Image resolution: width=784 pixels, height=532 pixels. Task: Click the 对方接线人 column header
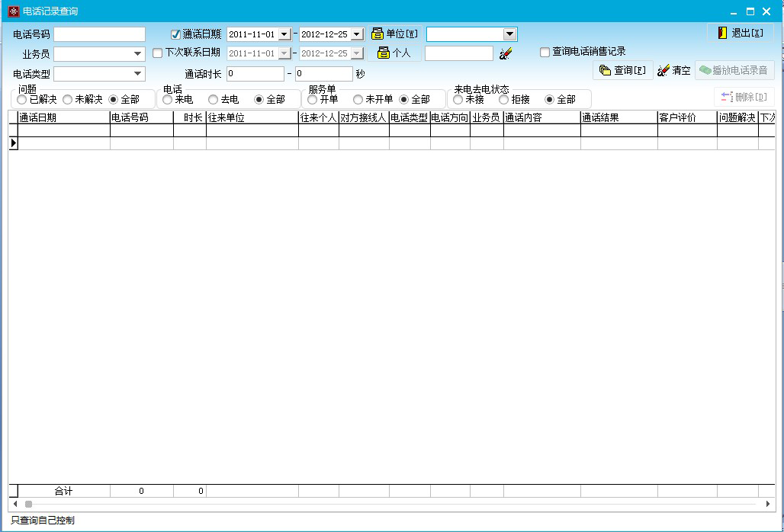[364, 118]
